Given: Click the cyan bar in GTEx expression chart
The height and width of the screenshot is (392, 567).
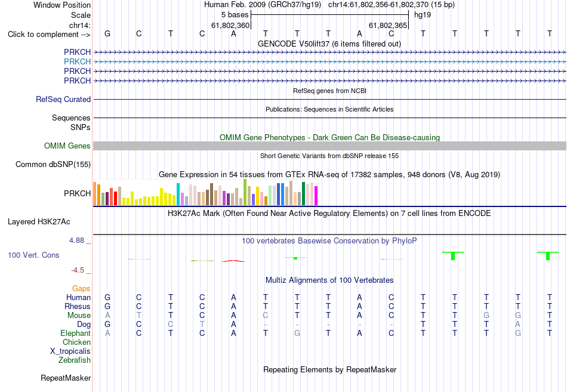Looking at the screenshot, I should (x=178, y=194).
